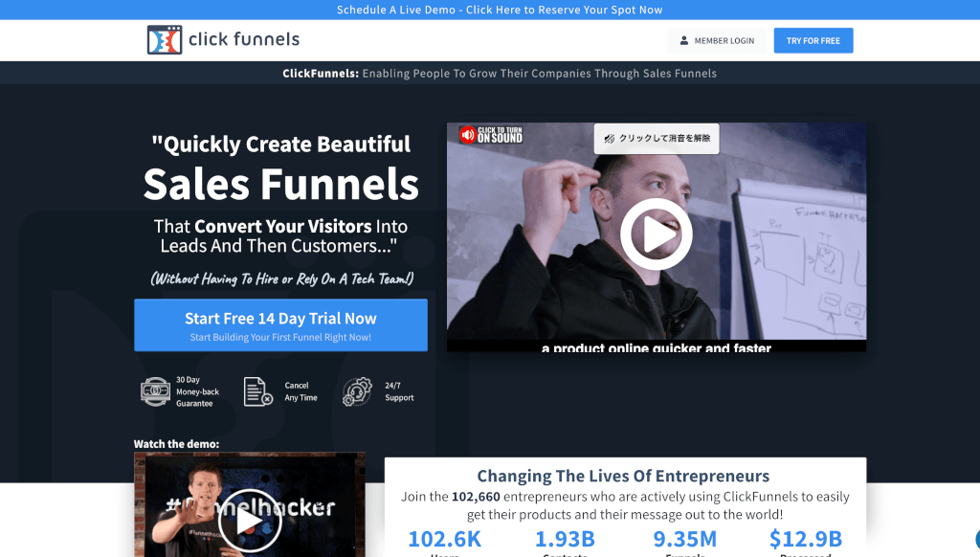The image size is (980, 557).
Task: Click Start Free 14 Day Trial Now
Action: [x=280, y=325]
